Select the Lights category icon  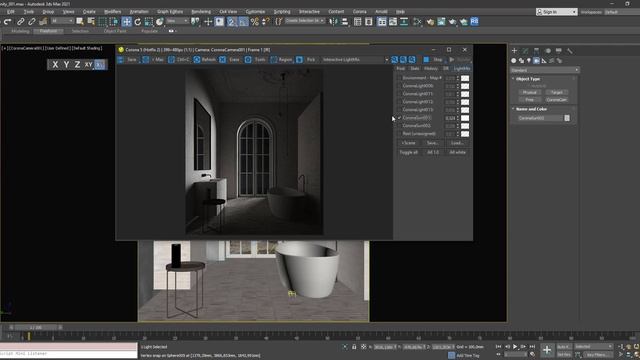click(529, 60)
